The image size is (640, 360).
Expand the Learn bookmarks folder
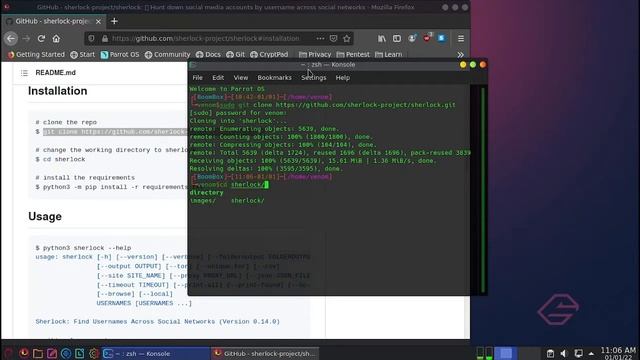tap(389, 54)
